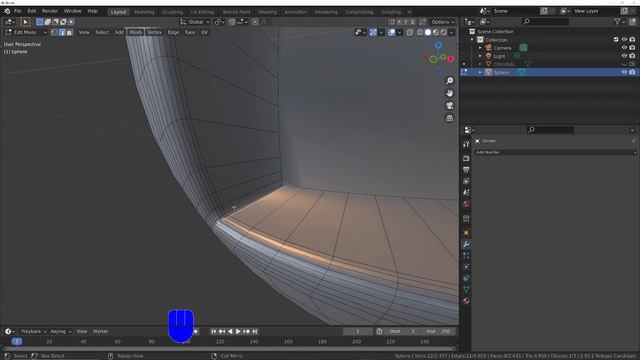
Task: Click the Blender logo menu icon
Action: 7,11
